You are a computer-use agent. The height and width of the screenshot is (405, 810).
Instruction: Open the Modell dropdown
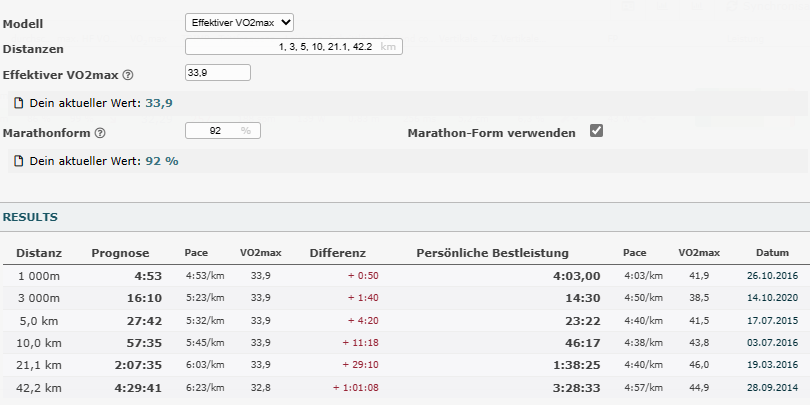pyautogui.click(x=240, y=22)
